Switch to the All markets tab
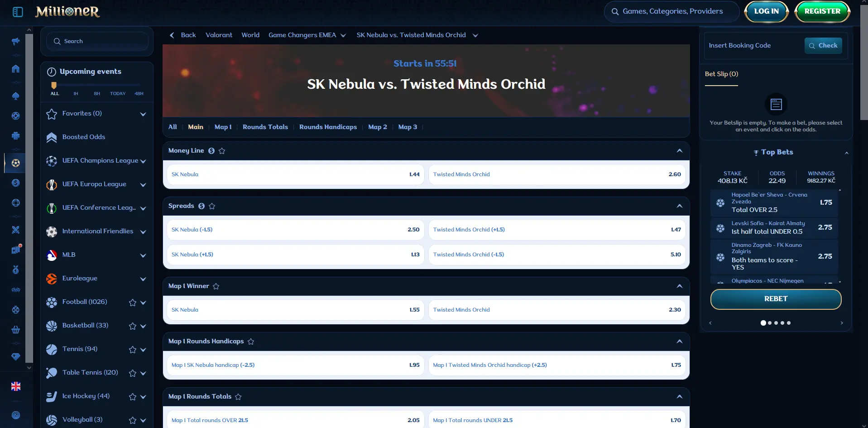868x428 pixels. click(x=173, y=127)
